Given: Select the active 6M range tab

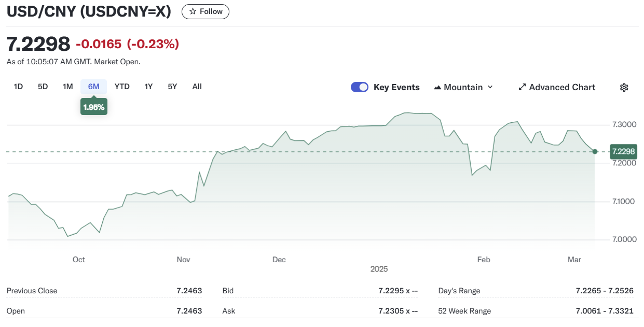Looking at the screenshot, I should (x=93, y=87).
